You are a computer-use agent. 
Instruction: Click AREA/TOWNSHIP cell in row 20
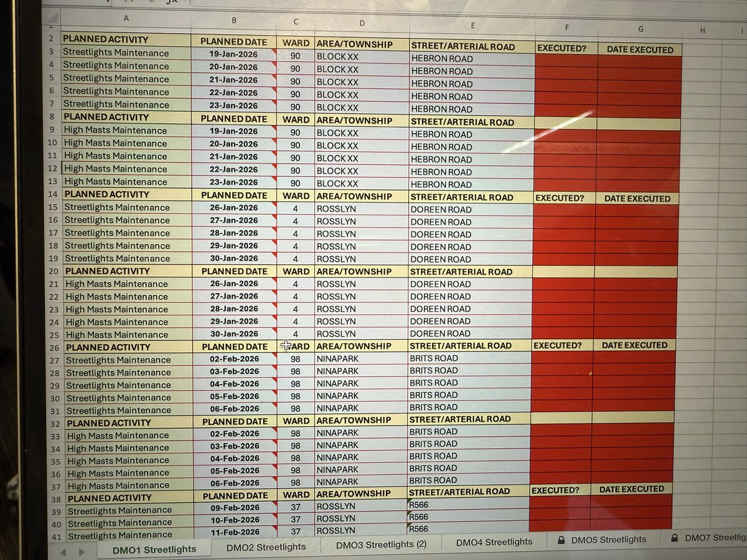[x=362, y=271]
